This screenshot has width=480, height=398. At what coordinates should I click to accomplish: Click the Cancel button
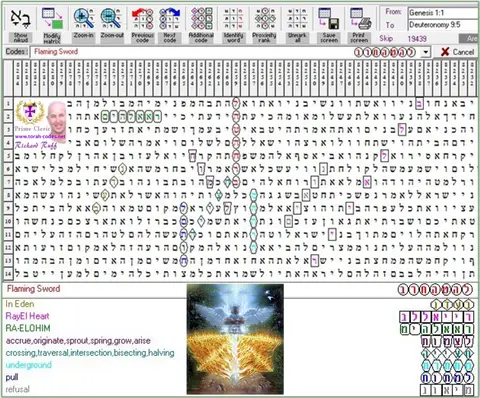[457, 52]
